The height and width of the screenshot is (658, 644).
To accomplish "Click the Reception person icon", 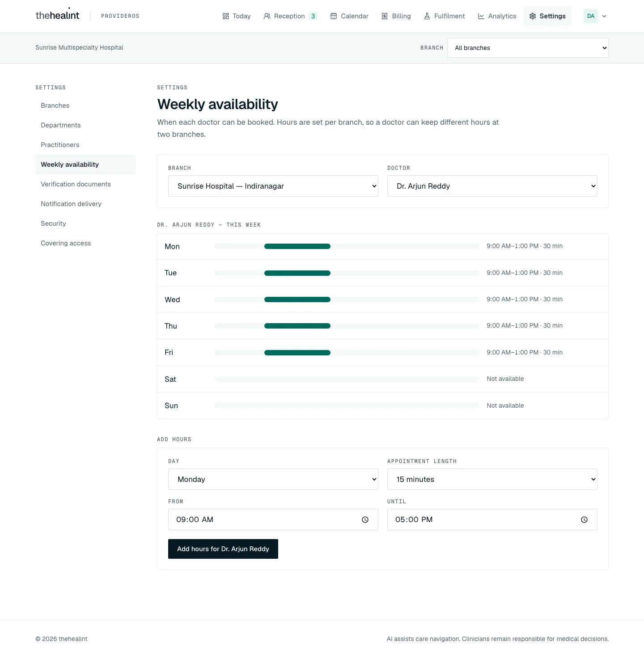I will 267,16.
